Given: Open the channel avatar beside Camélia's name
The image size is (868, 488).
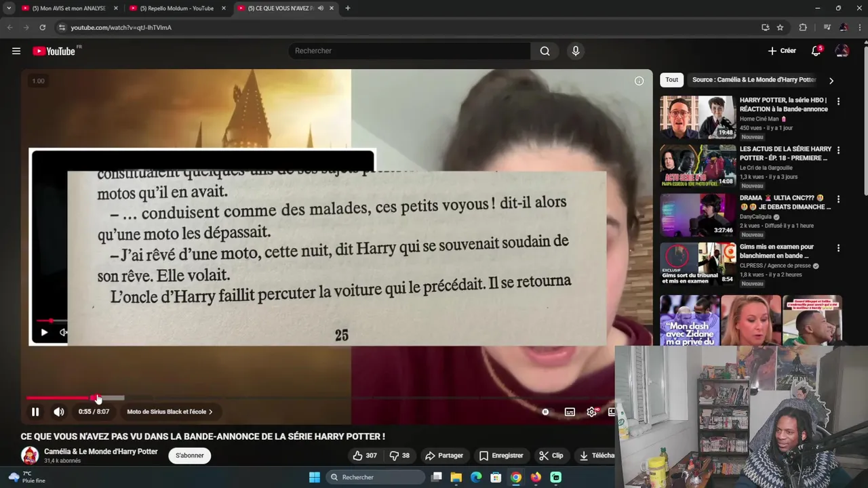Looking at the screenshot, I should tap(30, 455).
